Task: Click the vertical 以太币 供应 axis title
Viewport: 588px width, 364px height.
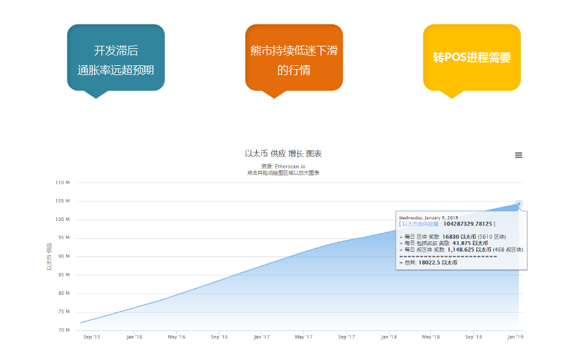Action: point(49,257)
